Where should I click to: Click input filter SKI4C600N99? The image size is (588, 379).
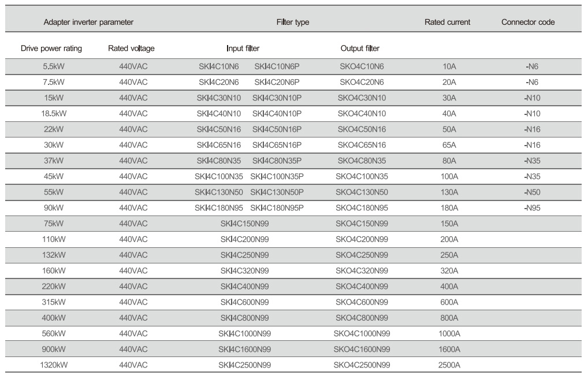tap(244, 303)
